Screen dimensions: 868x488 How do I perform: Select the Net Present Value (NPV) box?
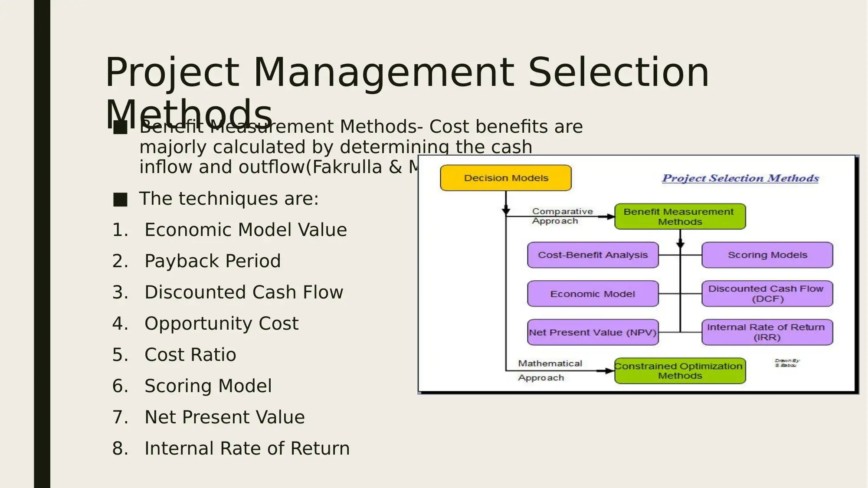[593, 332]
